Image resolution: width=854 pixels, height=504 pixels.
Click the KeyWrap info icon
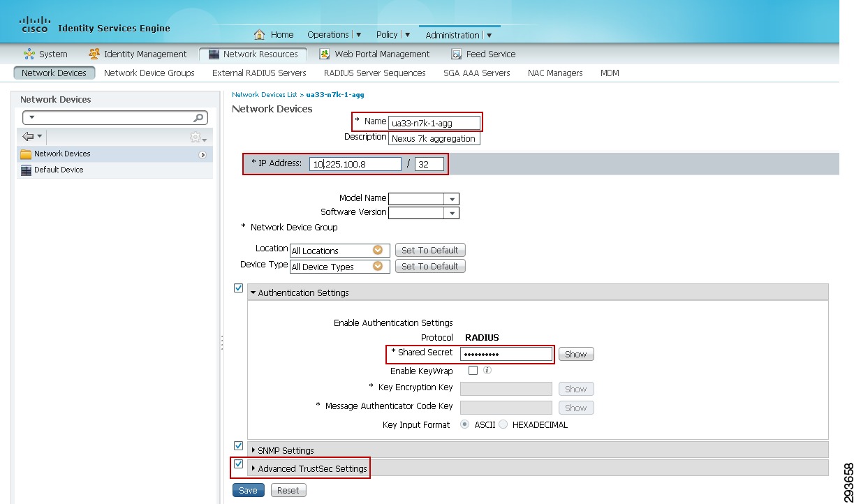[487, 371]
